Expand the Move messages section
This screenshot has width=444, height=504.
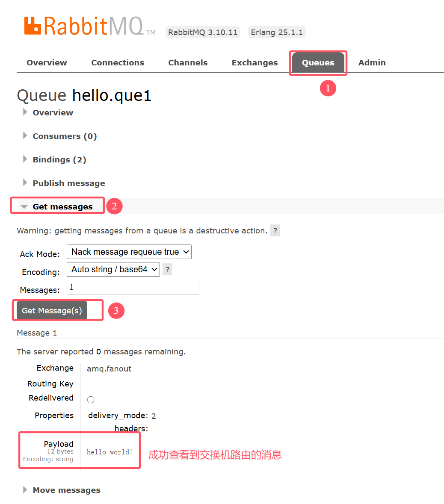[x=67, y=490]
